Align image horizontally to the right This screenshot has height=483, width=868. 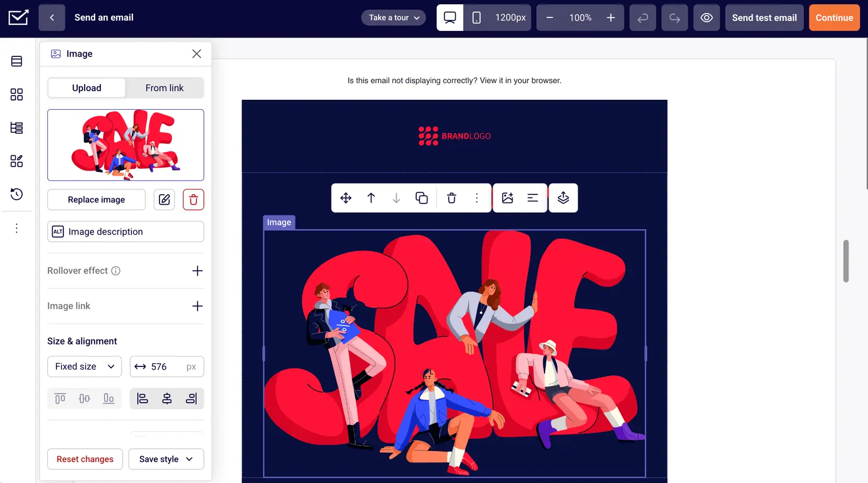pos(192,399)
